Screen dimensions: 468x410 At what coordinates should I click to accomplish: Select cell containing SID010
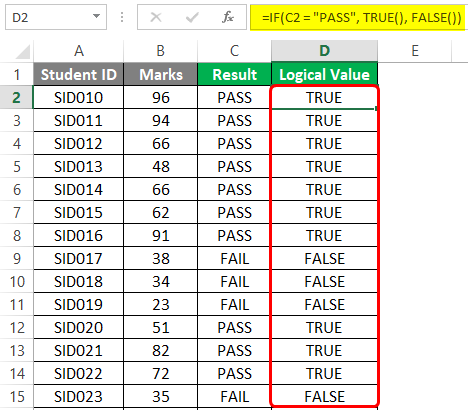pos(79,97)
